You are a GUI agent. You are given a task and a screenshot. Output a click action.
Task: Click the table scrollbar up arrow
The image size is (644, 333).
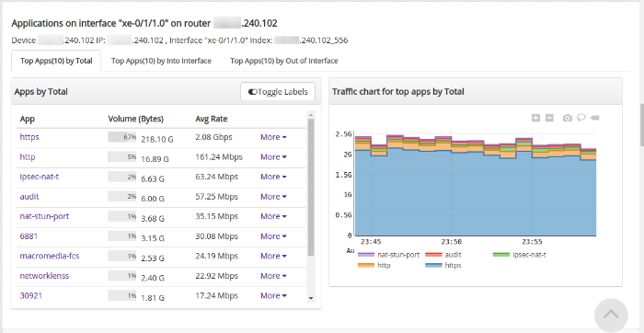[311, 115]
